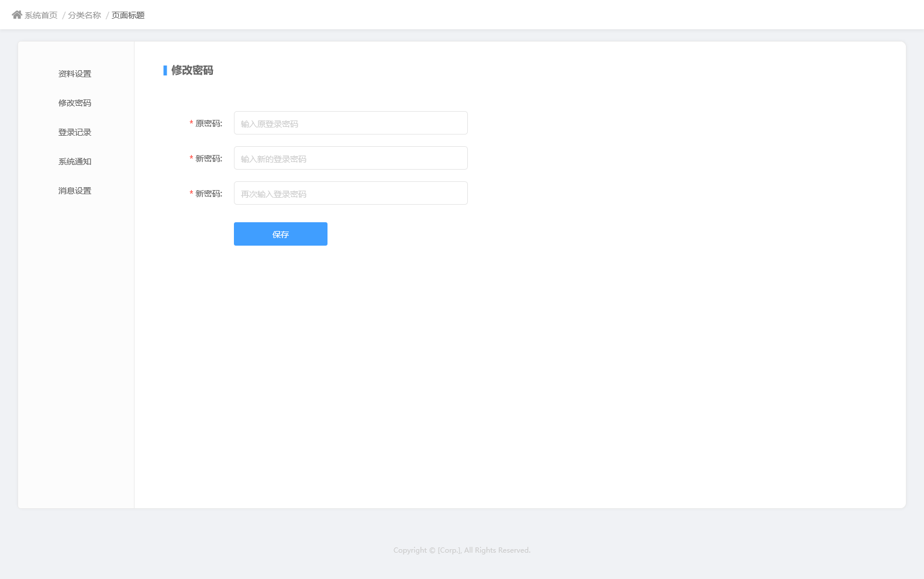924x579 pixels.
Task: Click the 修改密码 section heading
Action: tap(192, 70)
